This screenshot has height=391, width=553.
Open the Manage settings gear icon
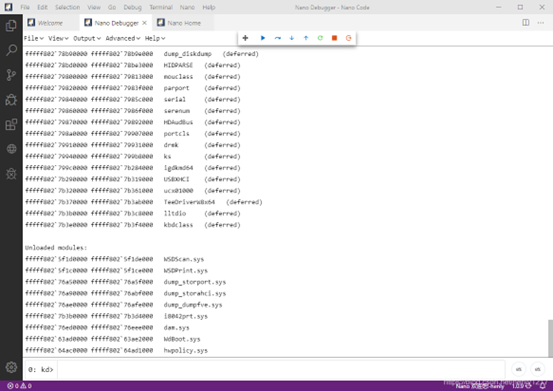coord(11,367)
